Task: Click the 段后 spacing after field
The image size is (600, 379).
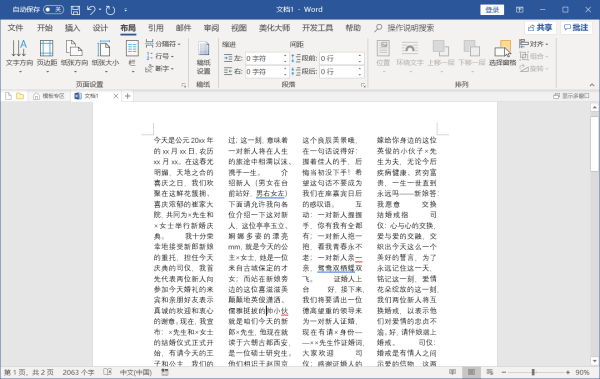Action: pyautogui.click(x=338, y=72)
